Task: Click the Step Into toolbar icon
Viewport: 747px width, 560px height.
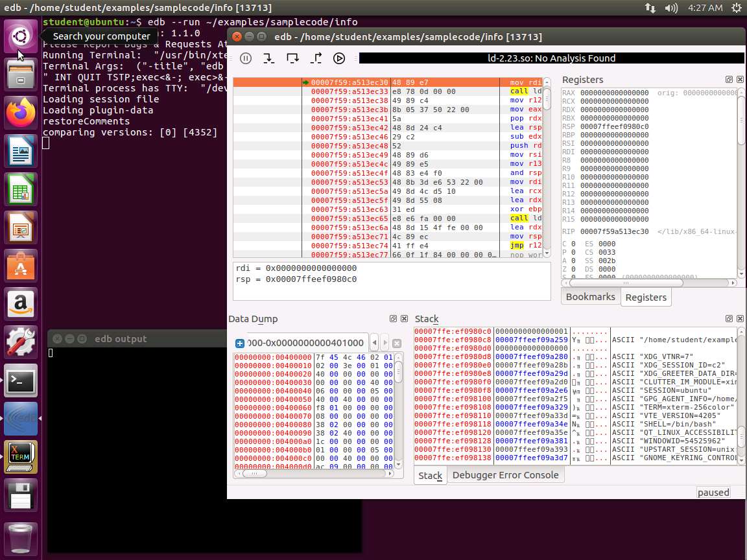Action: click(x=269, y=58)
